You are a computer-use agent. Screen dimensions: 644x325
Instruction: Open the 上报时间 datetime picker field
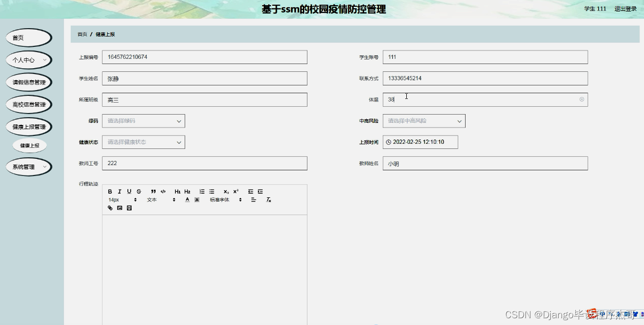coord(420,142)
